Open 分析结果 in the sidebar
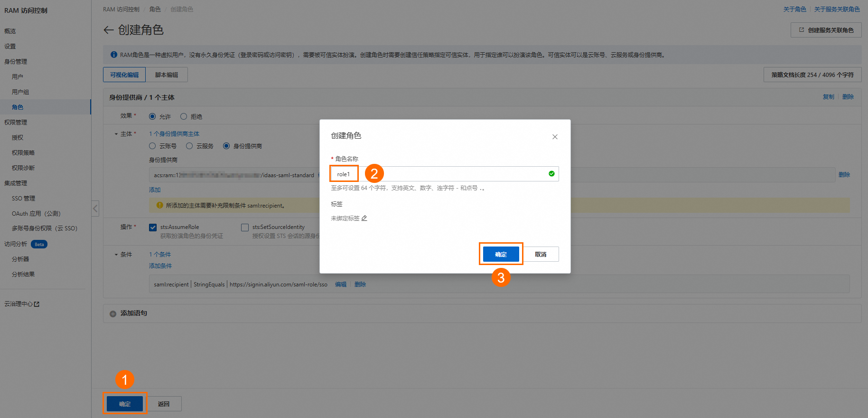868x418 pixels. pos(23,274)
